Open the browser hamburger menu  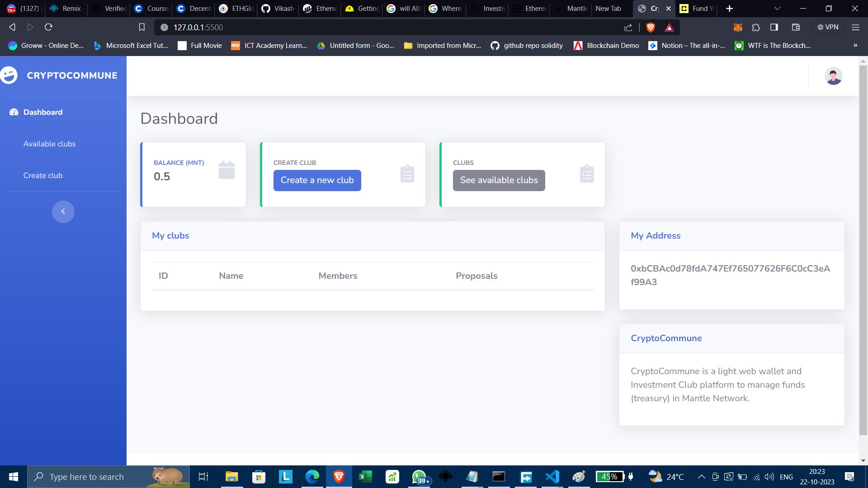pos(855,27)
